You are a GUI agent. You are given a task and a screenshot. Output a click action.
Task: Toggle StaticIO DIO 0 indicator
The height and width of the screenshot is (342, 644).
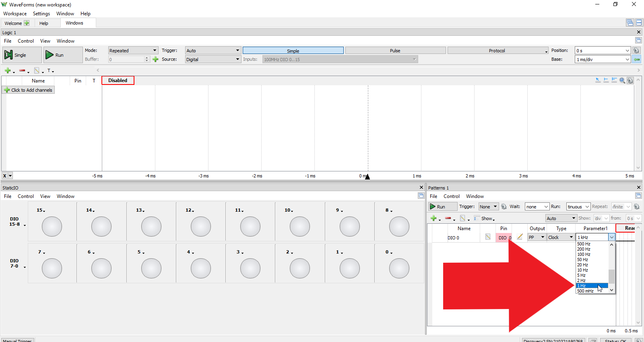[x=399, y=268]
